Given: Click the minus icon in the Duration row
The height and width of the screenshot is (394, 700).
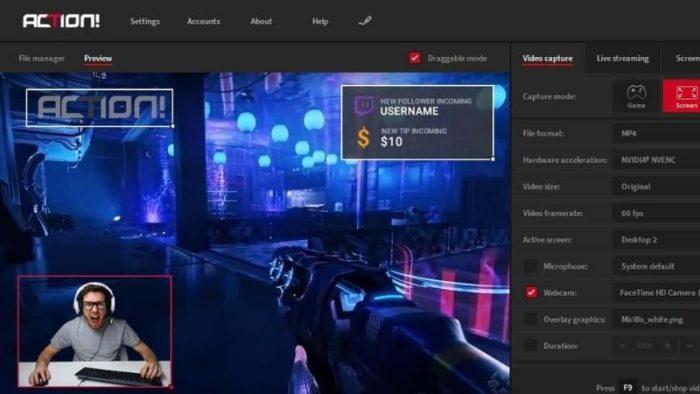Looking at the screenshot, I should tap(621, 346).
